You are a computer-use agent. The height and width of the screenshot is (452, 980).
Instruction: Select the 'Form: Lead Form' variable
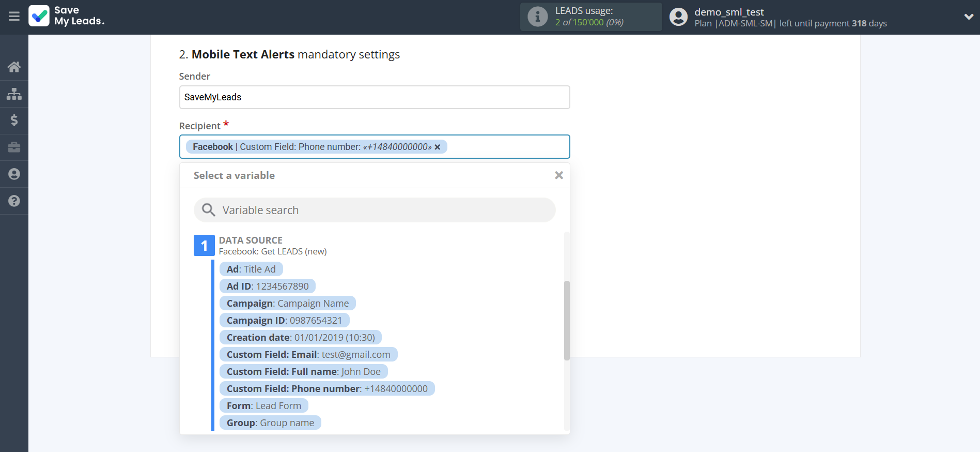(x=264, y=405)
